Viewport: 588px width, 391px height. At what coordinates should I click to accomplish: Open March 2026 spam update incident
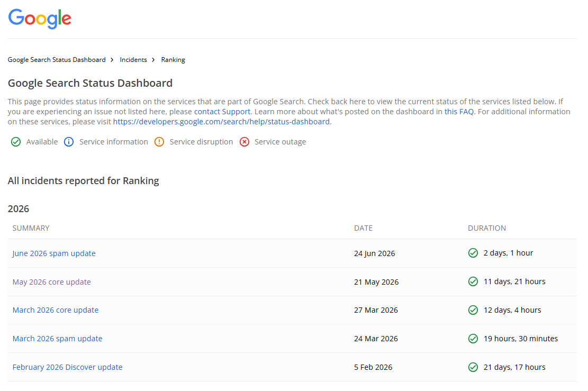tap(57, 339)
